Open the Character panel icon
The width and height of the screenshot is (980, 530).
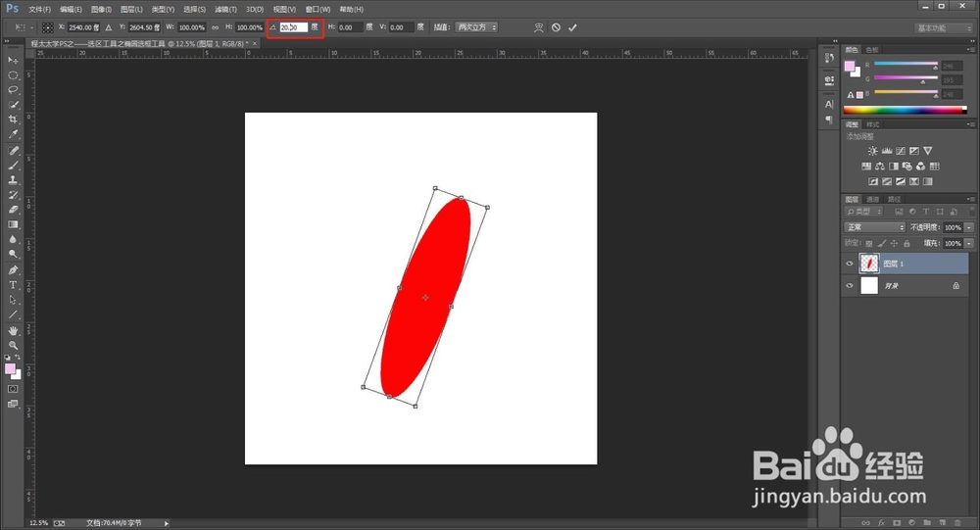829,105
